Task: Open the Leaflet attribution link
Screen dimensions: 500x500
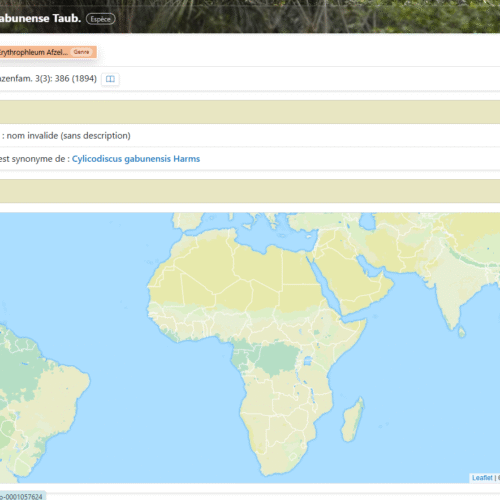Action: [482, 478]
